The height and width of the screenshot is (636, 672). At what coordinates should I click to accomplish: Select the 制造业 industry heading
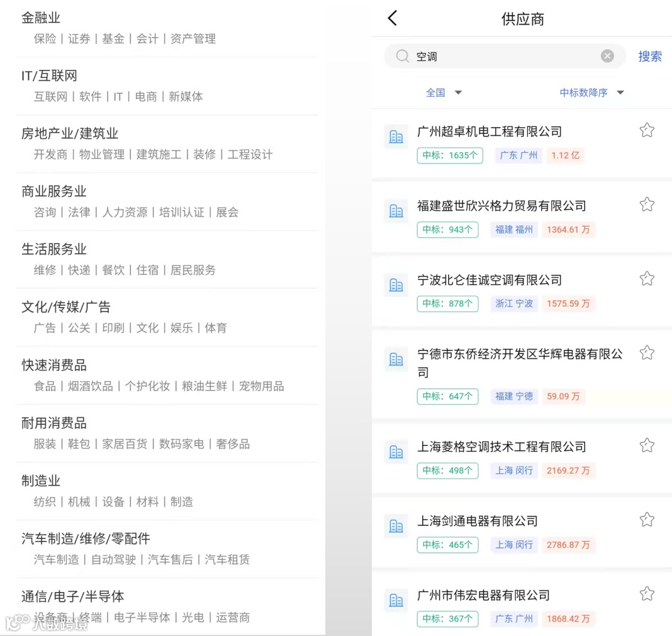(x=41, y=481)
